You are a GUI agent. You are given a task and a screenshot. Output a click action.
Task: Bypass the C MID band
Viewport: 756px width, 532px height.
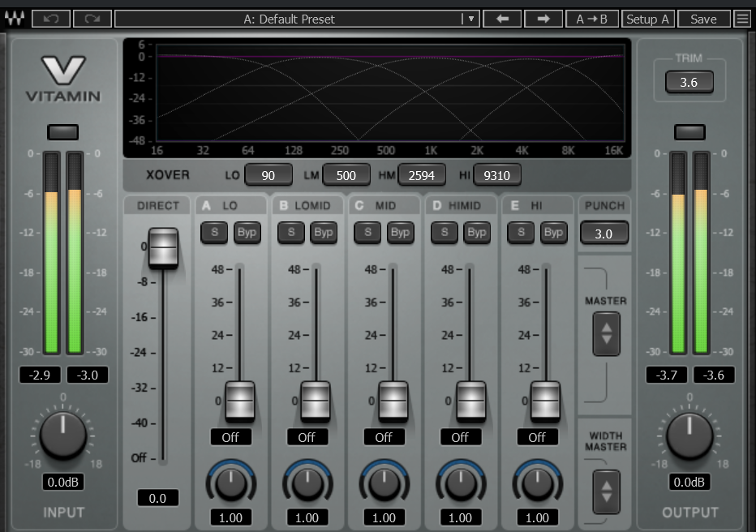[400, 232]
